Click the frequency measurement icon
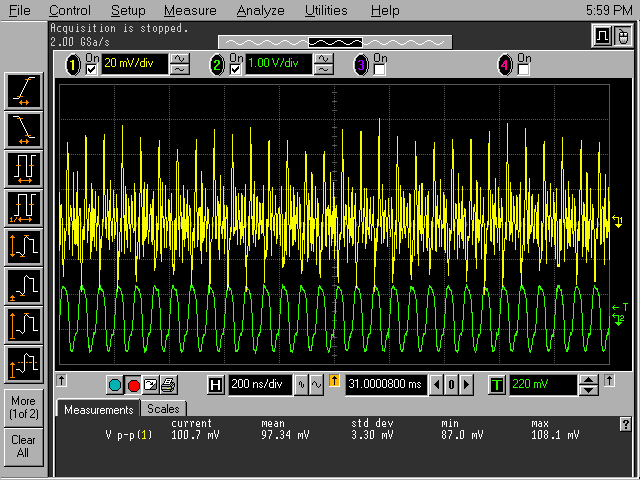 [23, 207]
